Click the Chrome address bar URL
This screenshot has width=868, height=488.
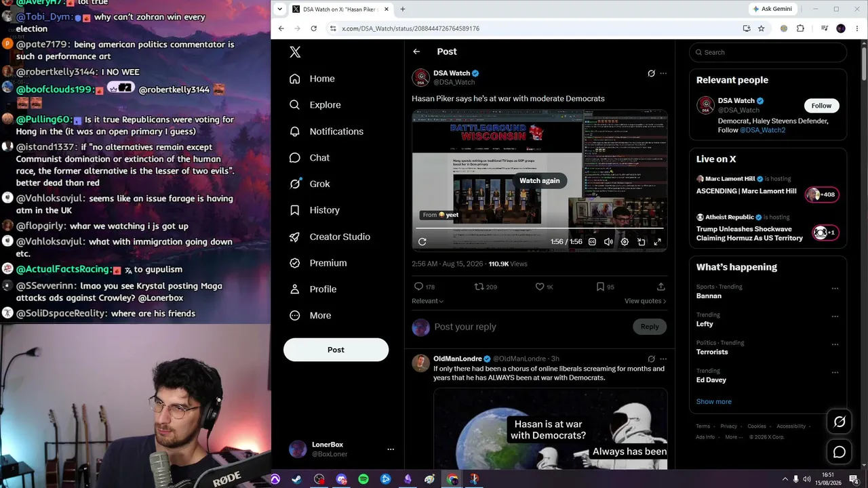click(x=410, y=28)
